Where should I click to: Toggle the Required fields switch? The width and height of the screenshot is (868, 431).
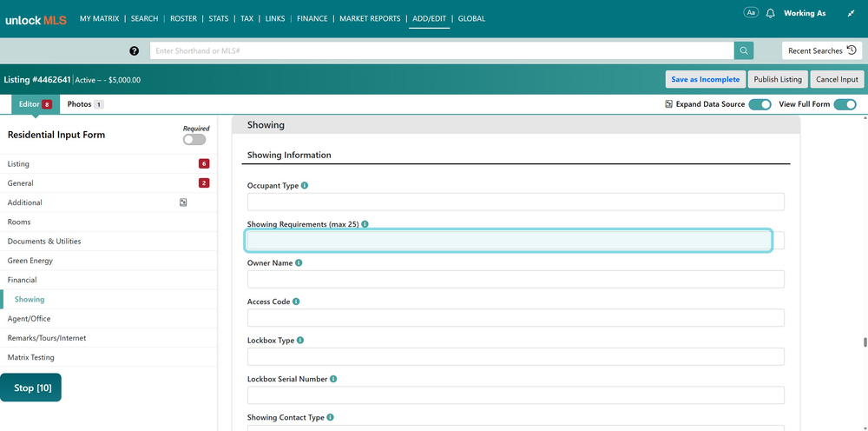coord(194,140)
